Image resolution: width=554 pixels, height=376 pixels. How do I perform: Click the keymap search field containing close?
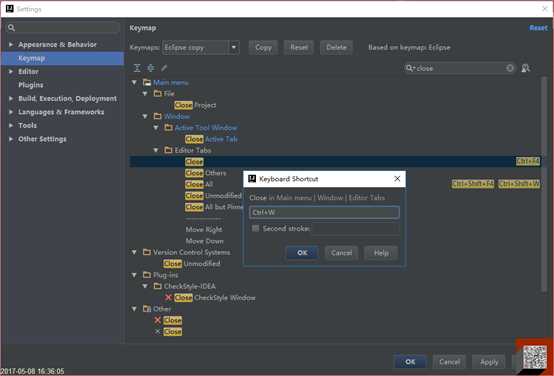click(460, 68)
